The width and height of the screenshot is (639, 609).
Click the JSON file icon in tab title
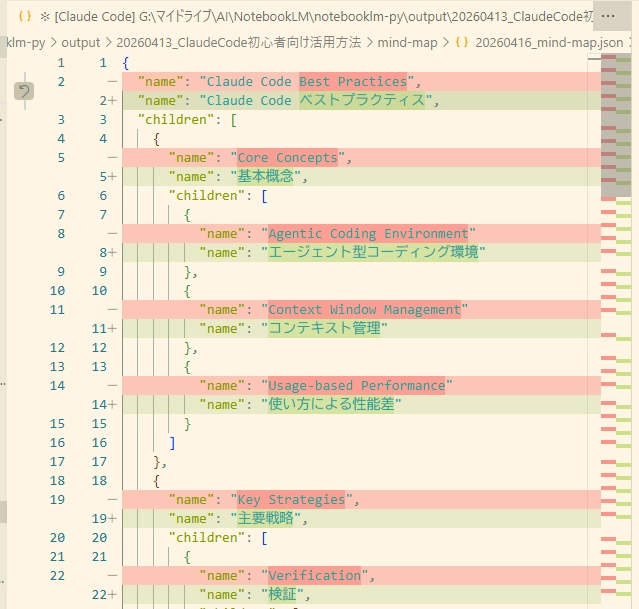pos(25,16)
